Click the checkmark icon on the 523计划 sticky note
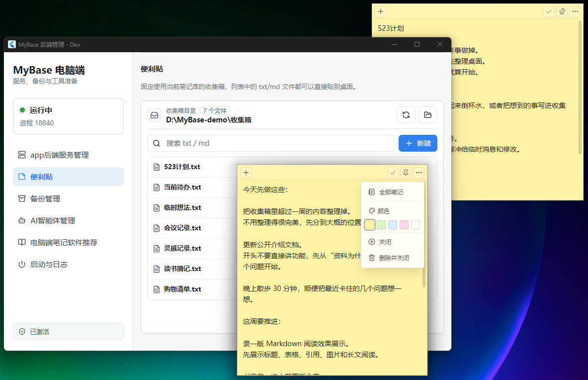588x380 pixels. pos(549,11)
